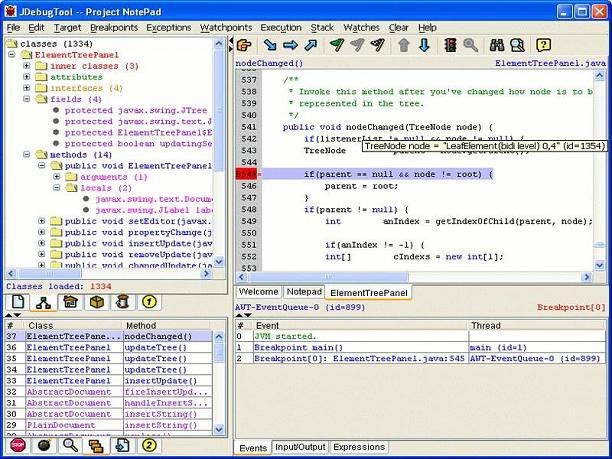Switch to the Expressions tab
The height and width of the screenshot is (459, 612).
click(x=358, y=447)
